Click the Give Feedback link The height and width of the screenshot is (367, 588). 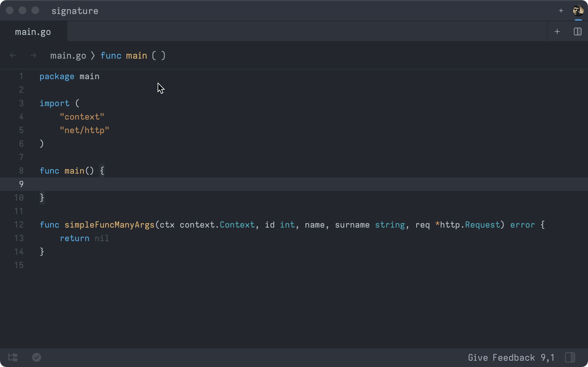coord(501,357)
